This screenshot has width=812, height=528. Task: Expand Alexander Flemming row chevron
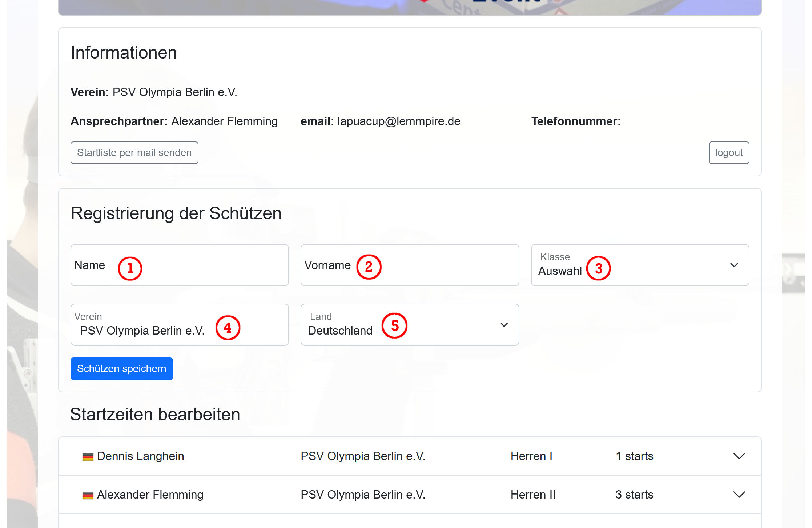(739, 495)
